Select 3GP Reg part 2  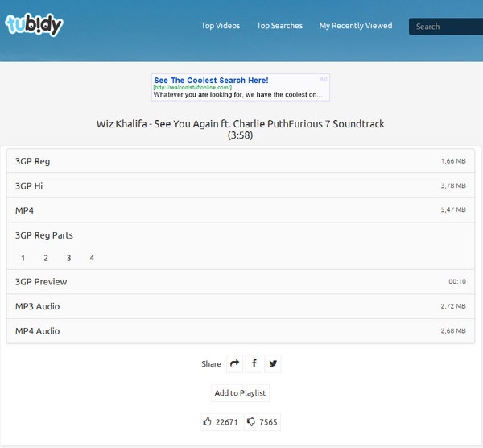[x=46, y=258]
